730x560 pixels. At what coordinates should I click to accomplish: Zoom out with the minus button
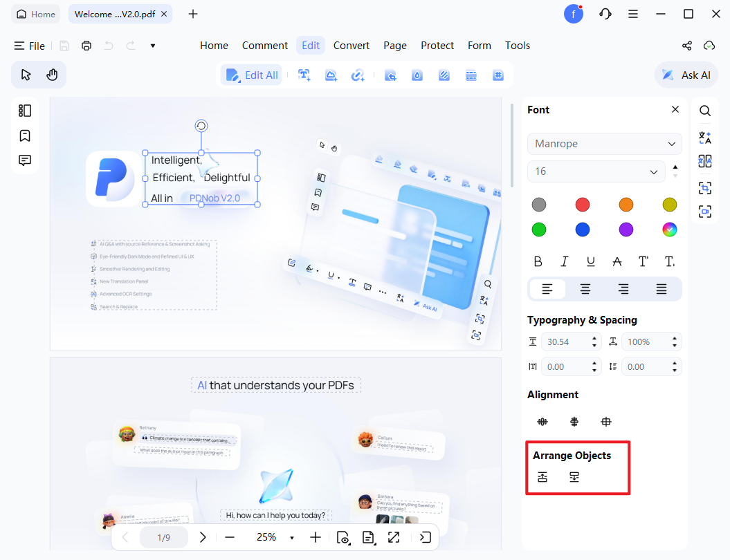[x=230, y=538]
